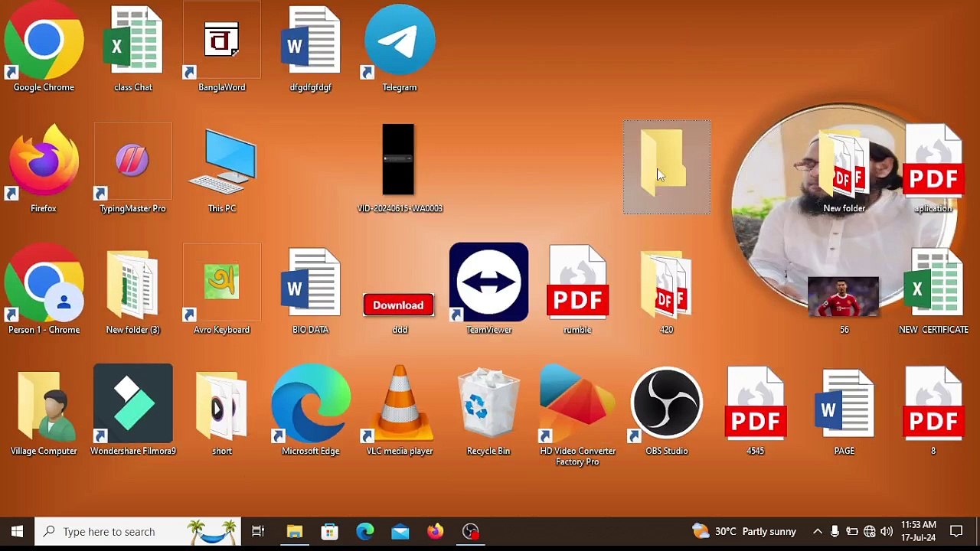The width and height of the screenshot is (980, 551).
Task: Select the NEW CERTIFICATE Excel file
Action: pyautogui.click(x=933, y=290)
